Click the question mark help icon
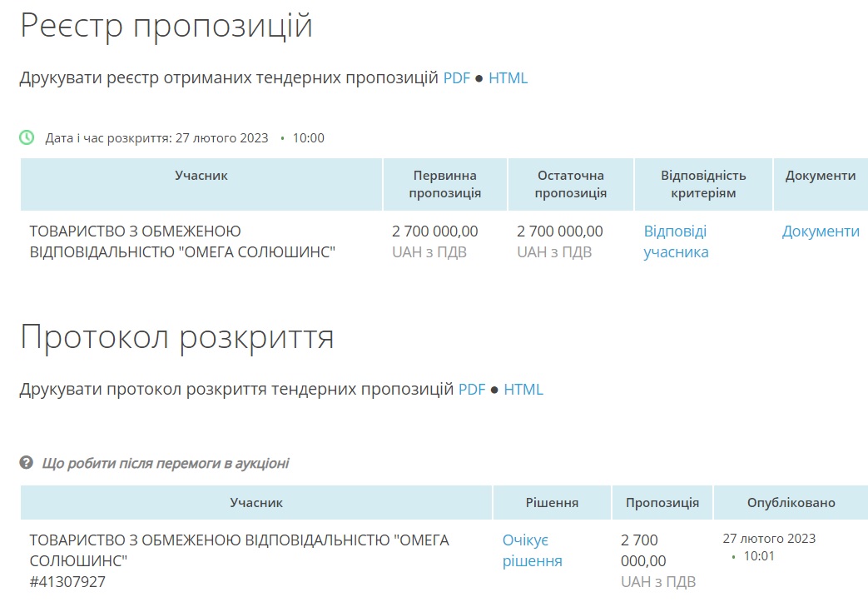Screen dimensions: 868x607 click(x=26, y=462)
